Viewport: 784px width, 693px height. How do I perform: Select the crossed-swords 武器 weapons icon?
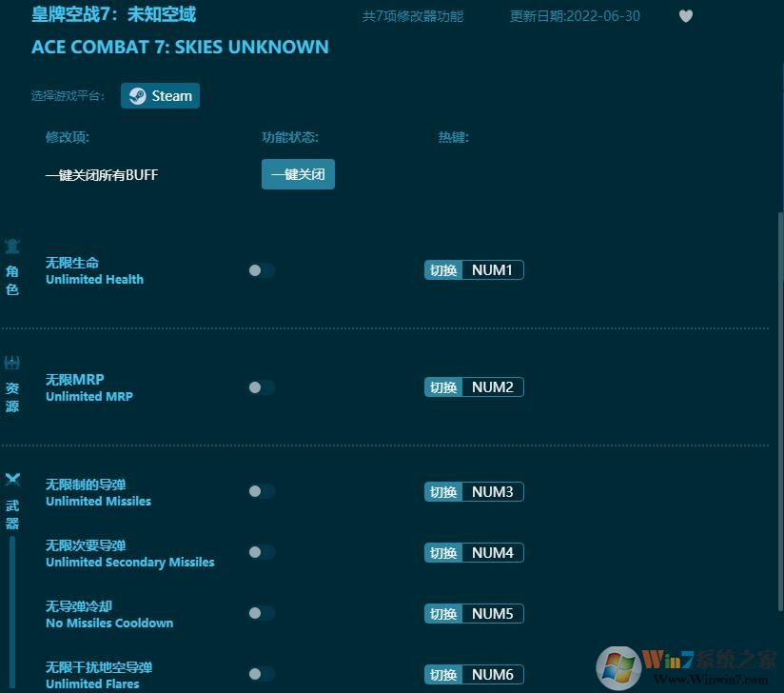12,479
